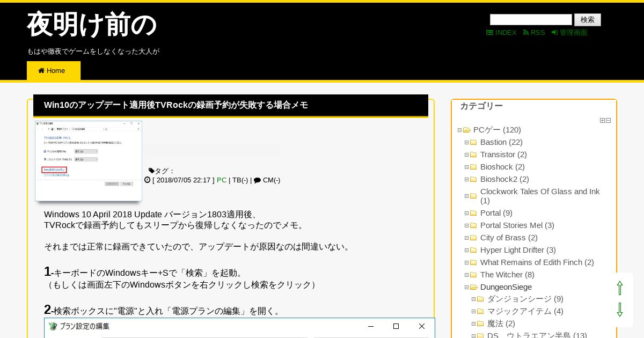Image resolution: width=644 pixels, height=338 pixels.
Task: Click the folder icon next to Portal (9)
Action: (x=473, y=214)
